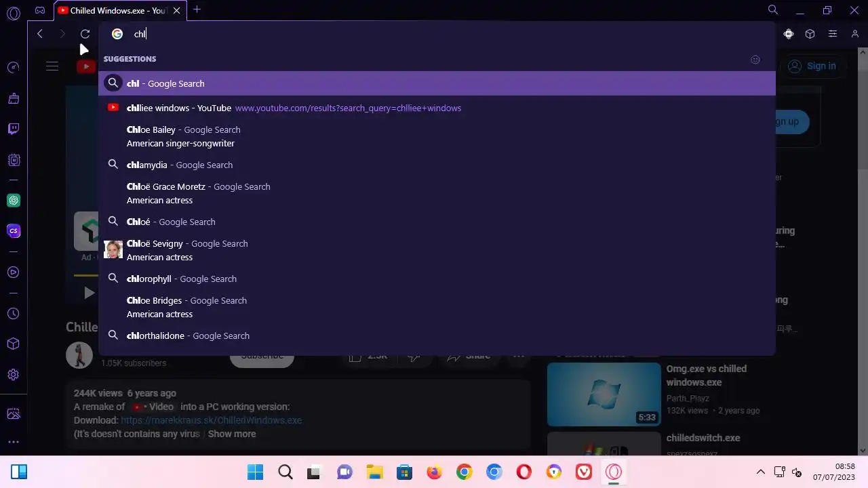The width and height of the screenshot is (868, 488).
Task: Open GX Corner gamepad icon
Action: pos(41,10)
